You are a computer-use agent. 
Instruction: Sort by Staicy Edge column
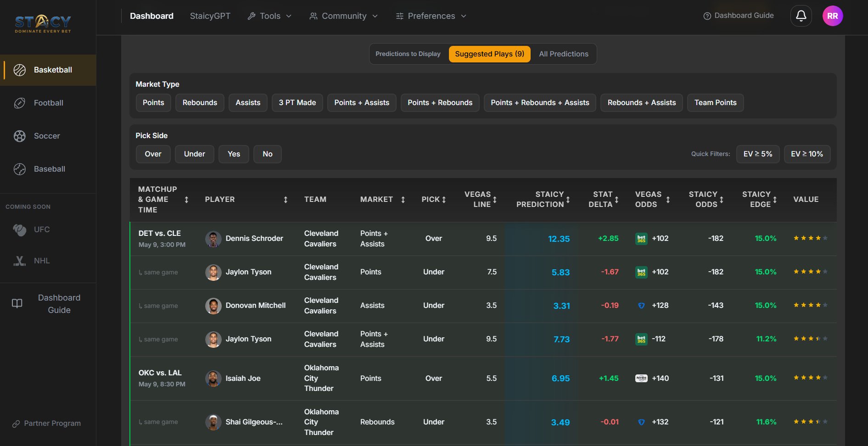(775, 200)
